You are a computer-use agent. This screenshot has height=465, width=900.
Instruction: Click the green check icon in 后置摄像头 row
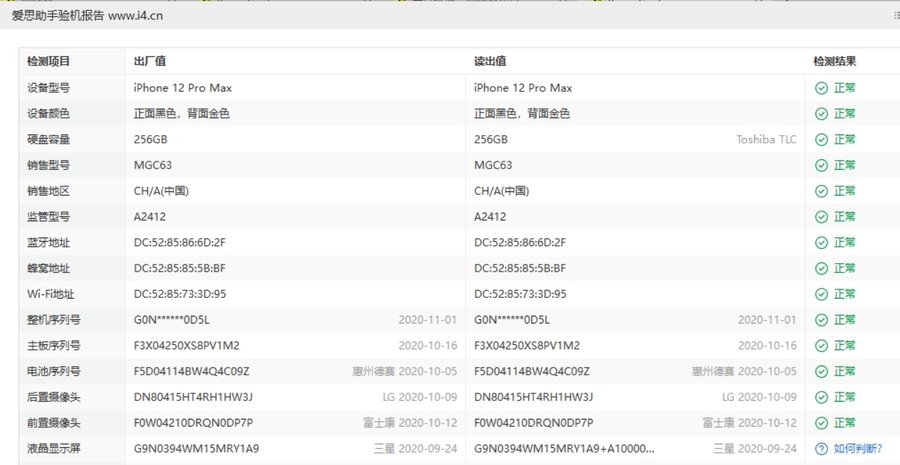click(821, 397)
